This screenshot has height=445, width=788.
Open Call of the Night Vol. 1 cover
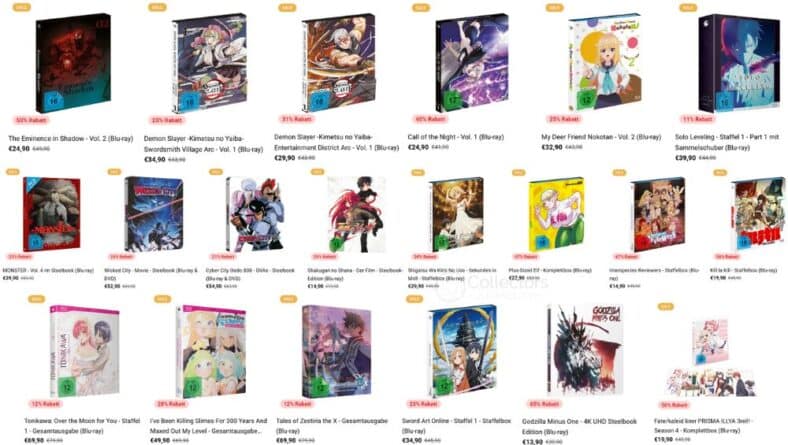tap(472, 63)
